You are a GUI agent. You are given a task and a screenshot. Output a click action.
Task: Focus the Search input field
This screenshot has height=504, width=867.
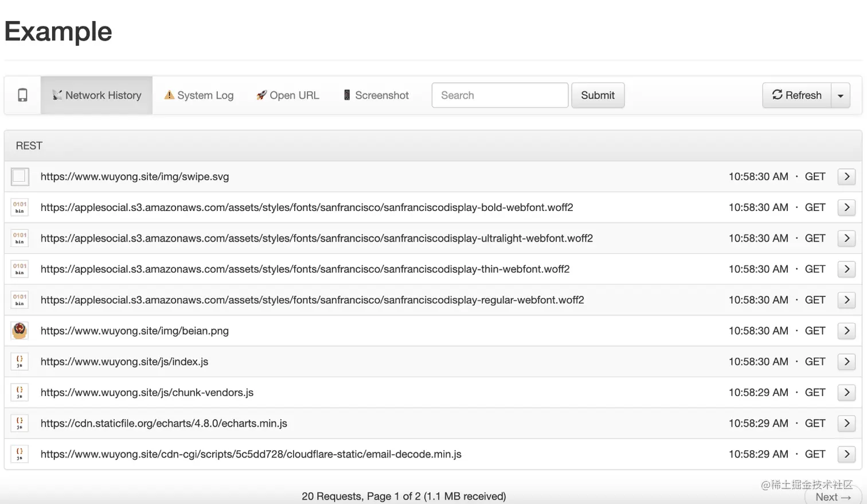(x=499, y=95)
